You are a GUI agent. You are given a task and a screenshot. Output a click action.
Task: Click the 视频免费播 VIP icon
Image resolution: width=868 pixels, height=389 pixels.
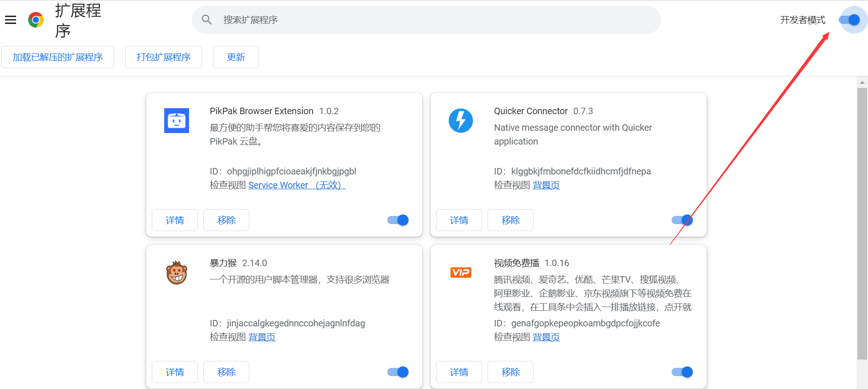[460, 273]
